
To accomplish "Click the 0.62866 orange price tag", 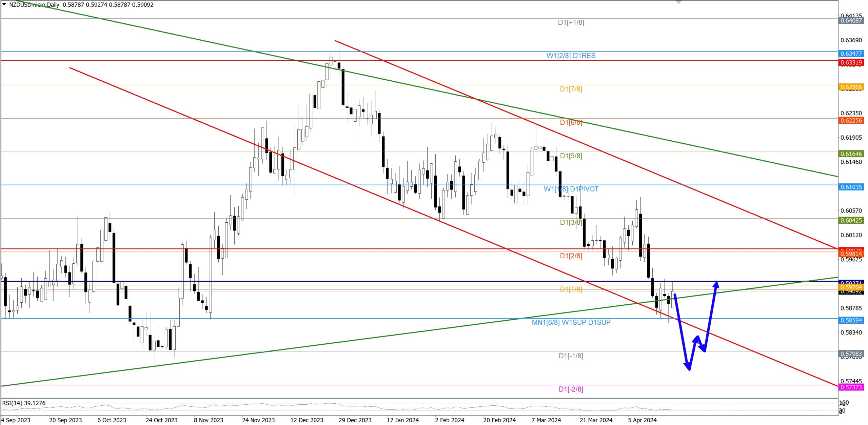I will pos(851,87).
